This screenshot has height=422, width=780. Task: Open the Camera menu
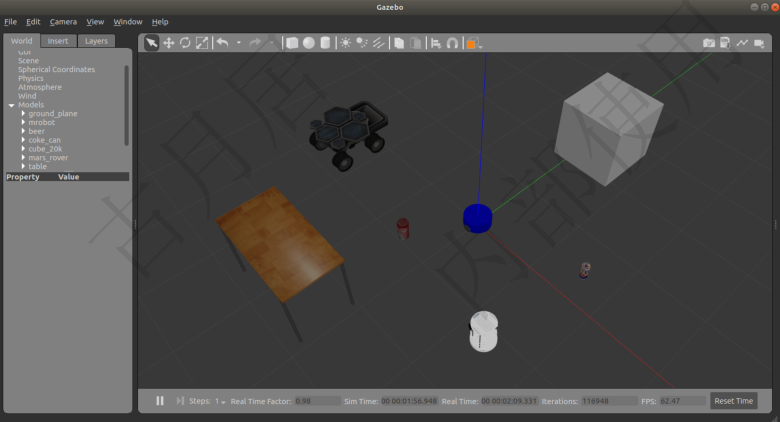(63, 22)
